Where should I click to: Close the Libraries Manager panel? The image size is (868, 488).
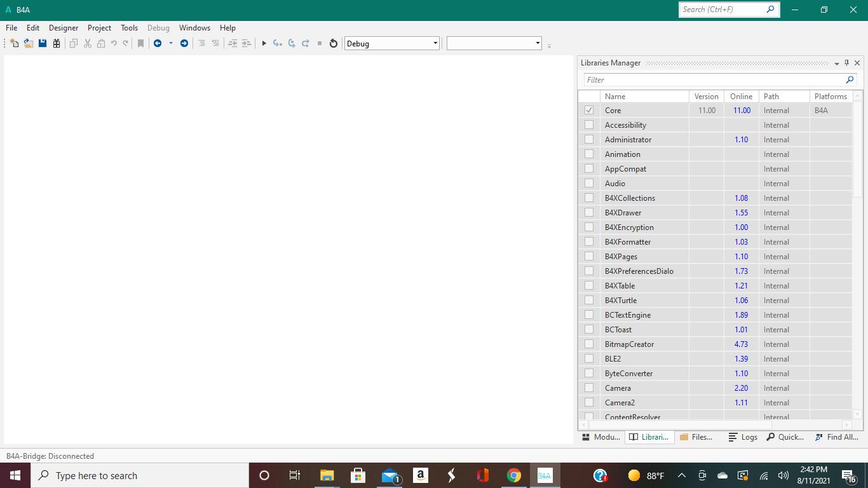[857, 63]
